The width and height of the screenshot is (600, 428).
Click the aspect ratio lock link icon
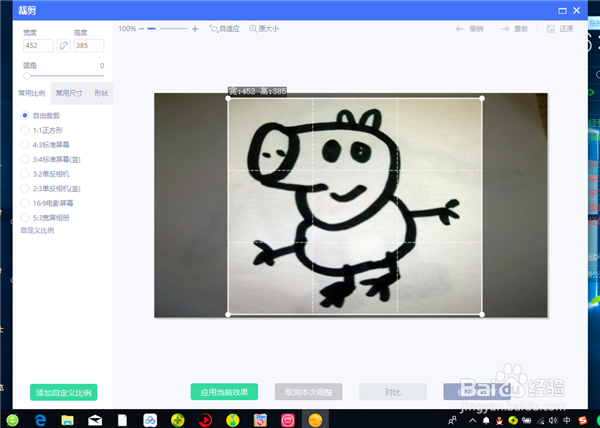(x=64, y=46)
